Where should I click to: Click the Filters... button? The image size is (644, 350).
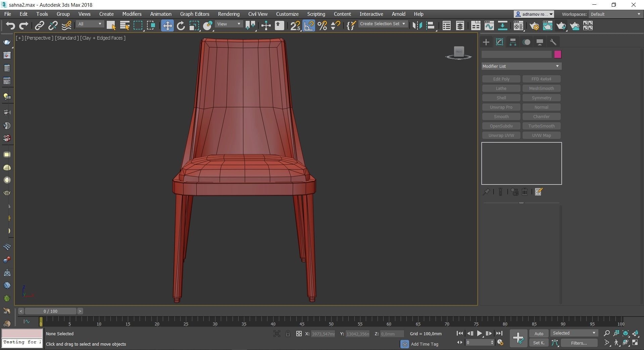[x=579, y=343]
